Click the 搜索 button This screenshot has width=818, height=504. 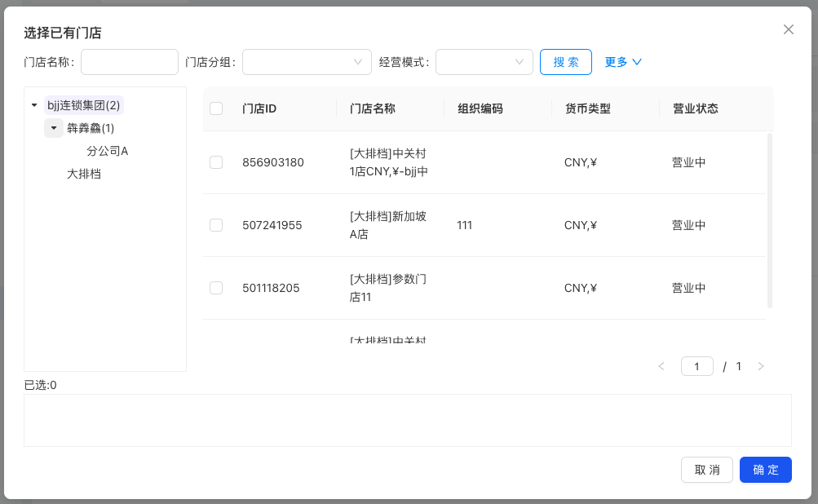(x=565, y=62)
